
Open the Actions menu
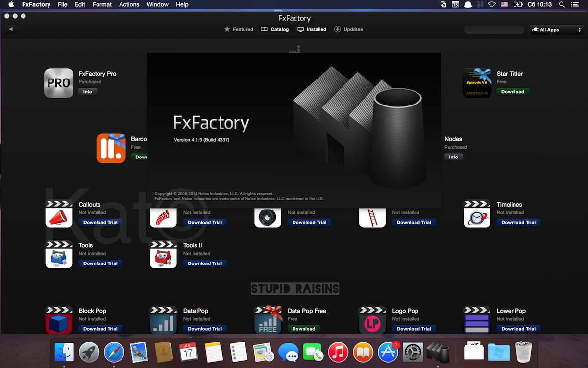tap(129, 4)
